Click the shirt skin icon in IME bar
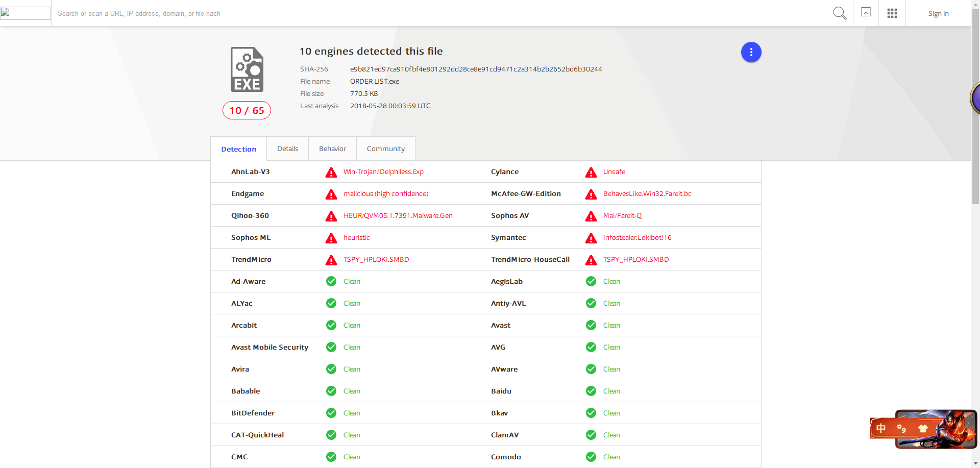 point(923,428)
